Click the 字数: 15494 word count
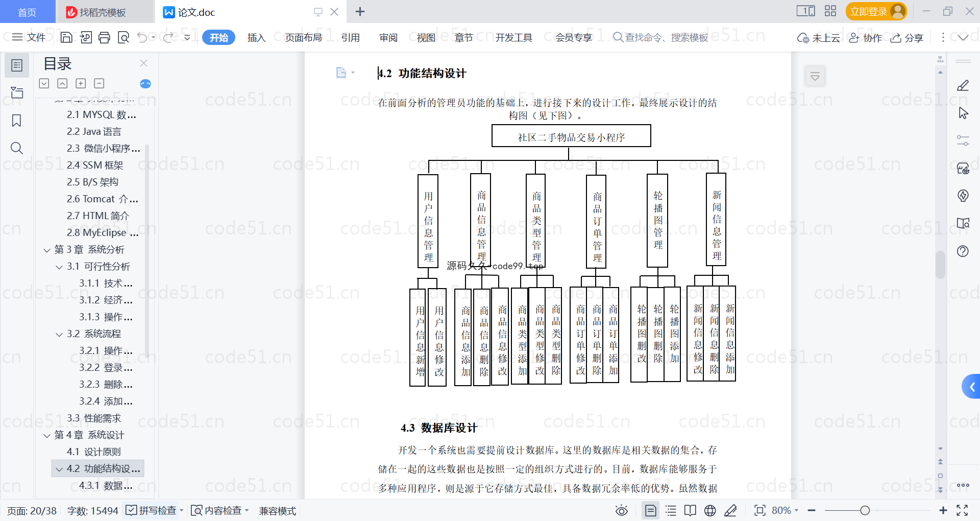 click(x=93, y=510)
